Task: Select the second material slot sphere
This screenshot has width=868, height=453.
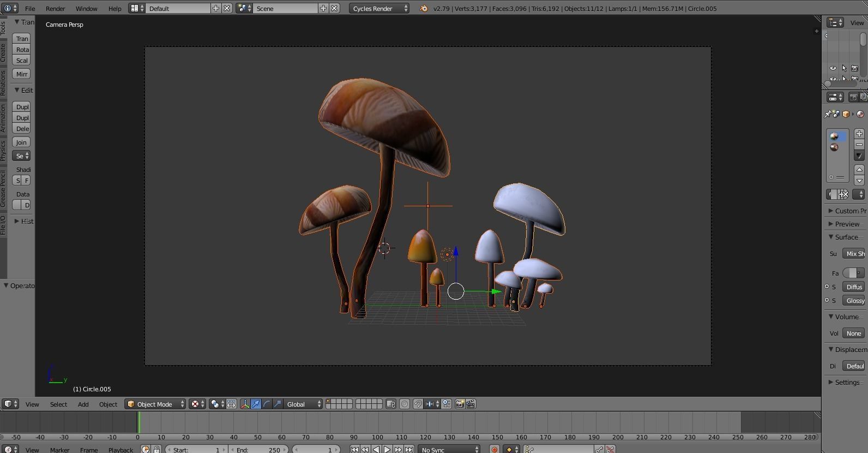Action: (x=835, y=147)
